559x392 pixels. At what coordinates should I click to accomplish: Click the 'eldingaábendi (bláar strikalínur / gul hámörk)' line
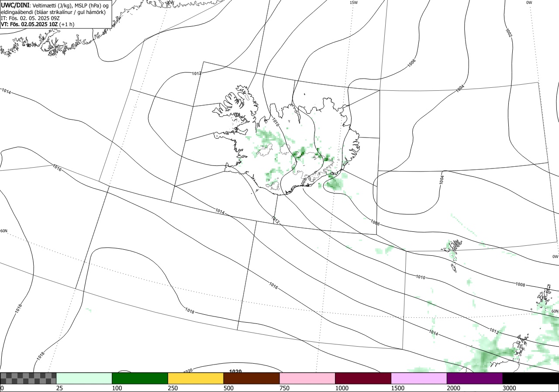53,12
